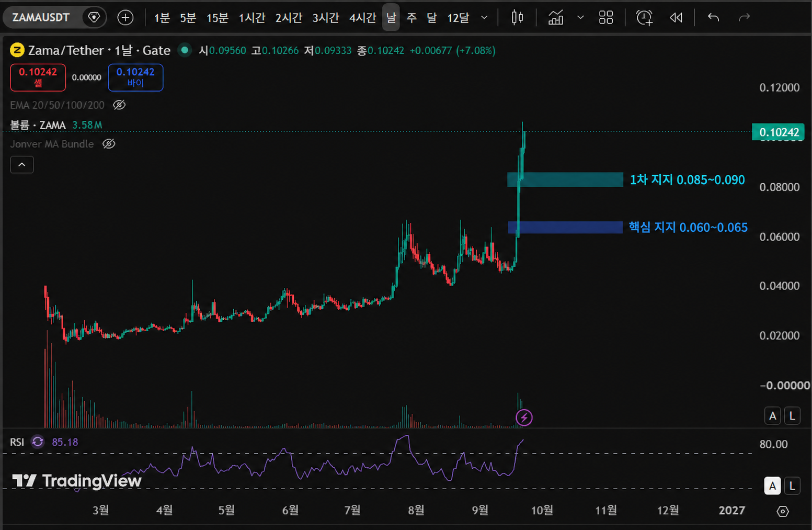
Task: Select the 15분 timeframe
Action: (218, 18)
